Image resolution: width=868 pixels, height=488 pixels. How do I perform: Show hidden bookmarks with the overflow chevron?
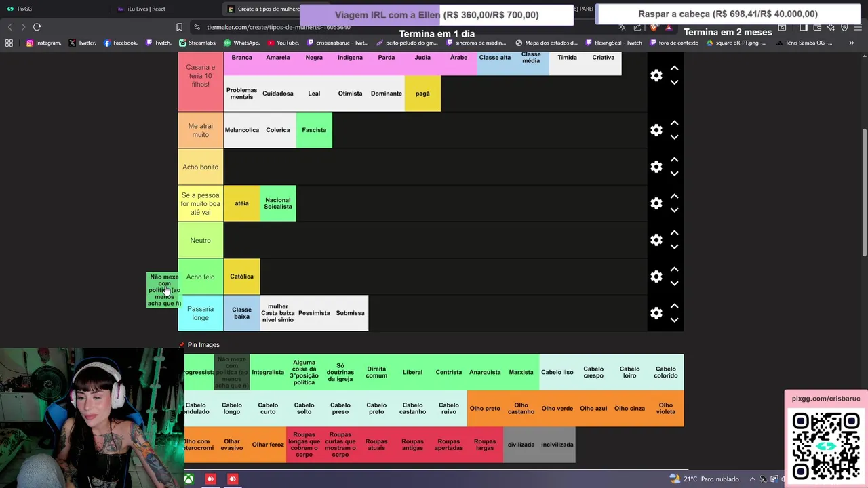click(x=851, y=43)
